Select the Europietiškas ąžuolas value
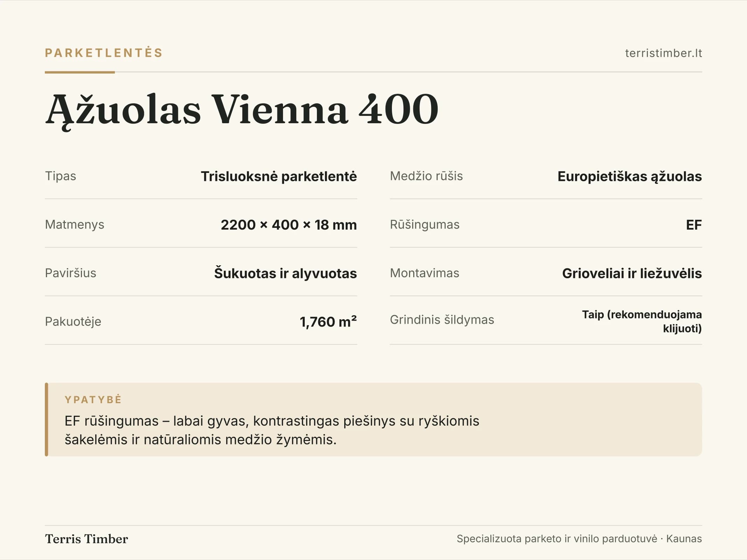Image resolution: width=747 pixels, height=560 pixels. (630, 176)
